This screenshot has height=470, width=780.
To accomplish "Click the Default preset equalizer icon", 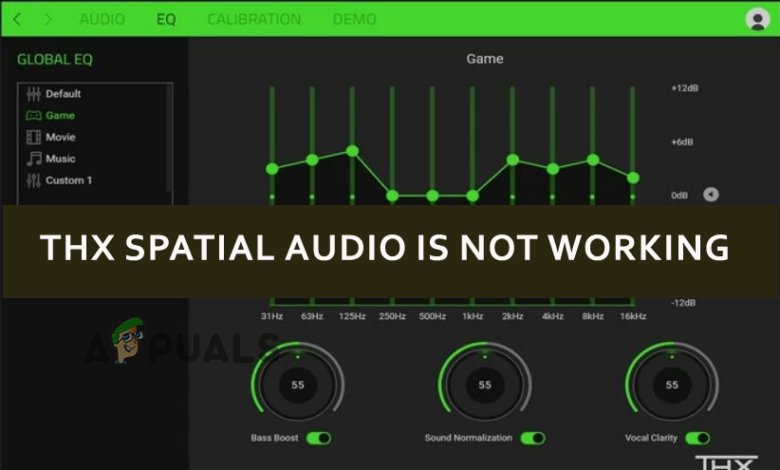I will [x=33, y=94].
